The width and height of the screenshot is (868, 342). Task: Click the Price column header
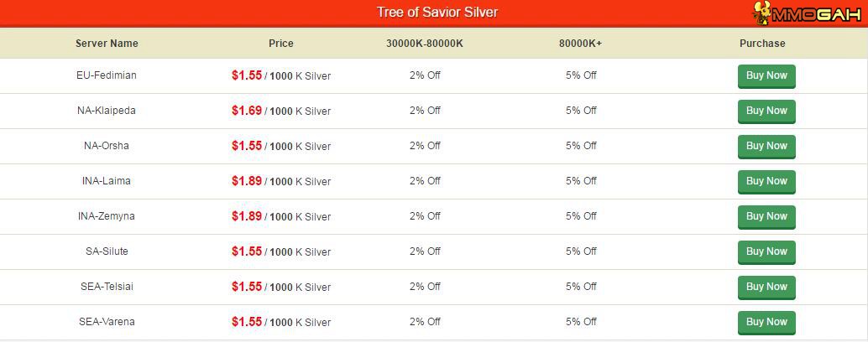(280, 43)
